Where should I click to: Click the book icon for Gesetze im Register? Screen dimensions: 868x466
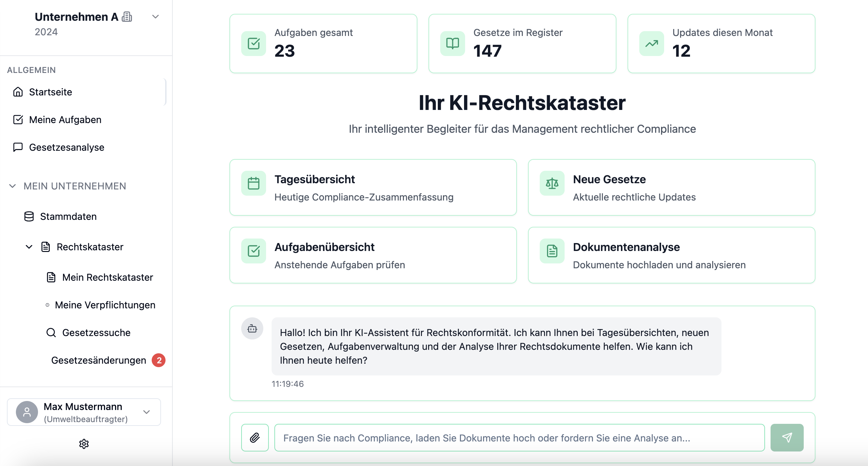452,44
